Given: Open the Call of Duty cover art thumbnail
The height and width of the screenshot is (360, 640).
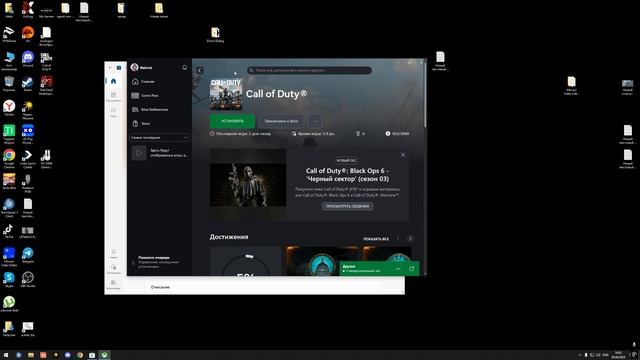Looking at the screenshot, I should click(226, 95).
